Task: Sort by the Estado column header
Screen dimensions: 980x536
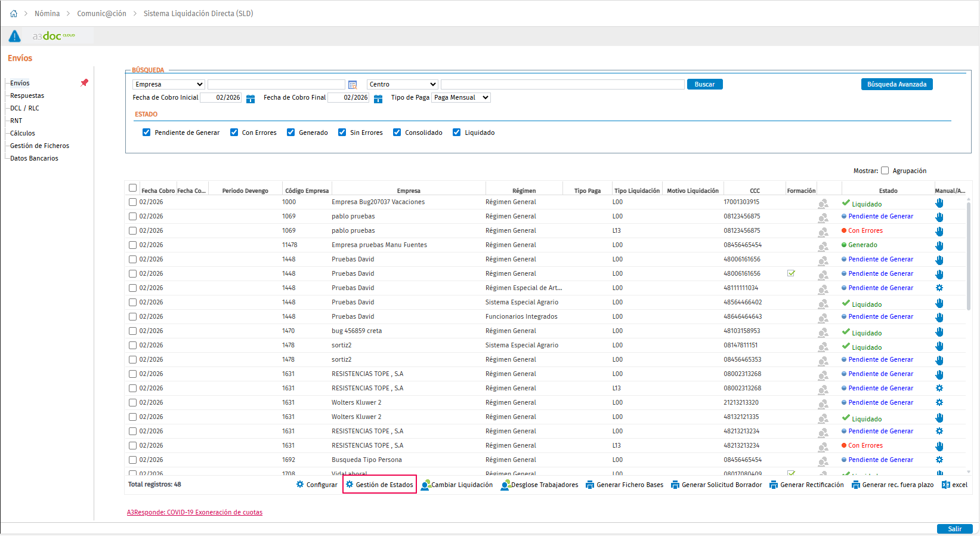Action: tap(888, 190)
